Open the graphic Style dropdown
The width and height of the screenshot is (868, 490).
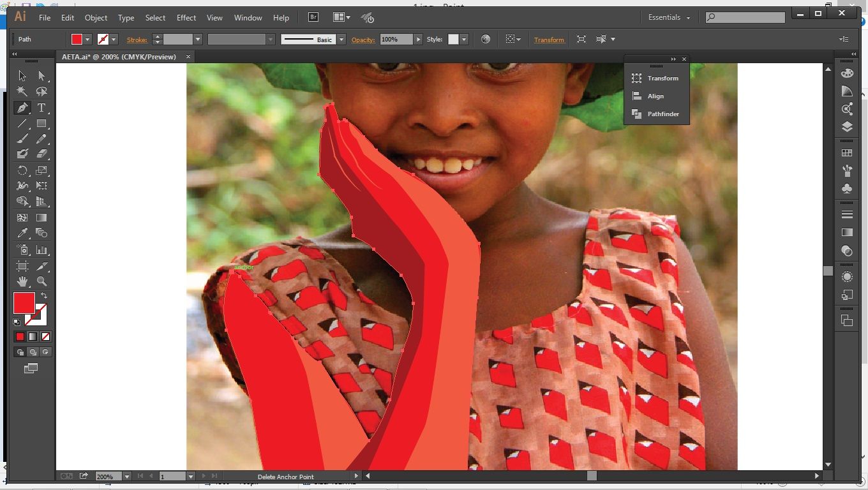pyautogui.click(x=464, y=40)
